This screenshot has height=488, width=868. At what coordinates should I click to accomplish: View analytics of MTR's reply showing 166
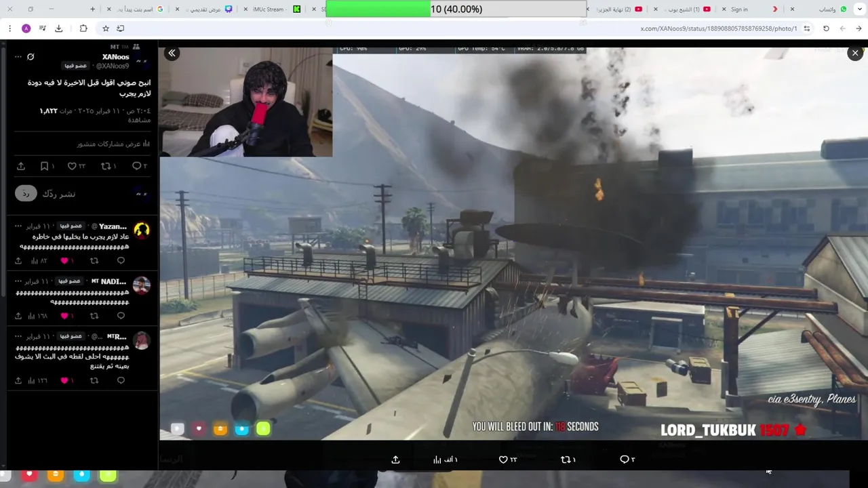39,381
